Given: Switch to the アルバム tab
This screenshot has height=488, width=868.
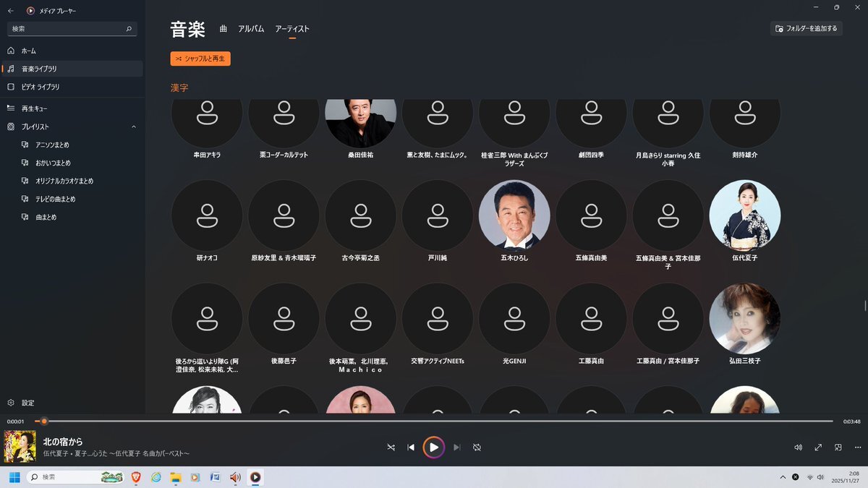Looking at the screenshot, I should pos(251,29).
